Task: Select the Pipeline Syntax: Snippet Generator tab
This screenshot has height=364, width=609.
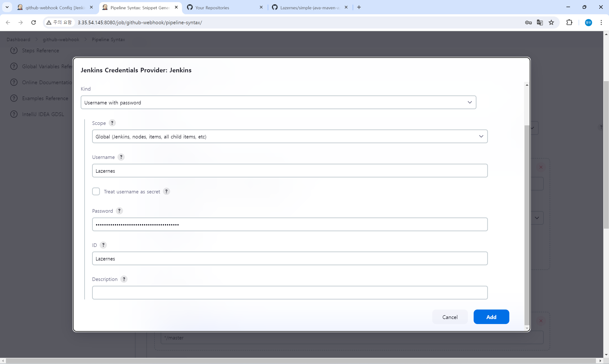Action: pos(140,8)
